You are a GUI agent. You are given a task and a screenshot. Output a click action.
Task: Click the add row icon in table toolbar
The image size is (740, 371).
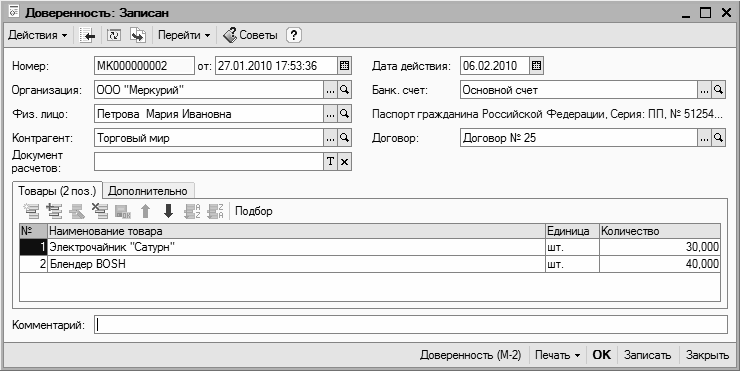[32, 211]
